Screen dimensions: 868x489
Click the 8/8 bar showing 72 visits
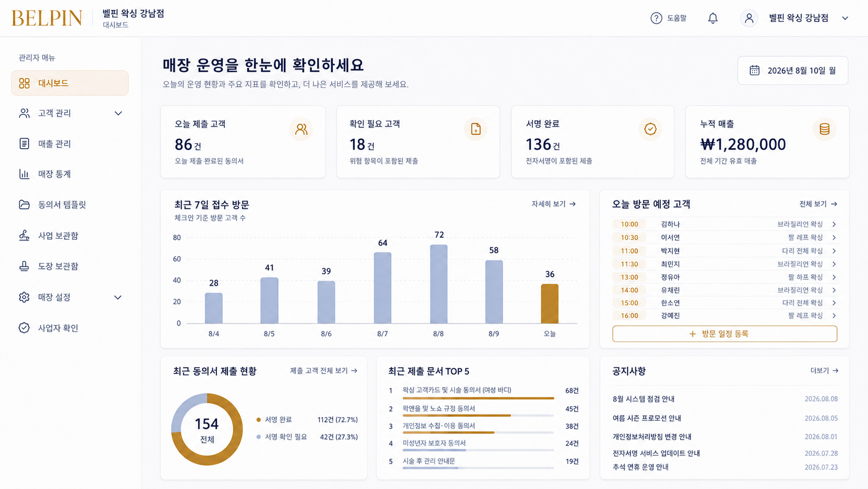[439, 284]
